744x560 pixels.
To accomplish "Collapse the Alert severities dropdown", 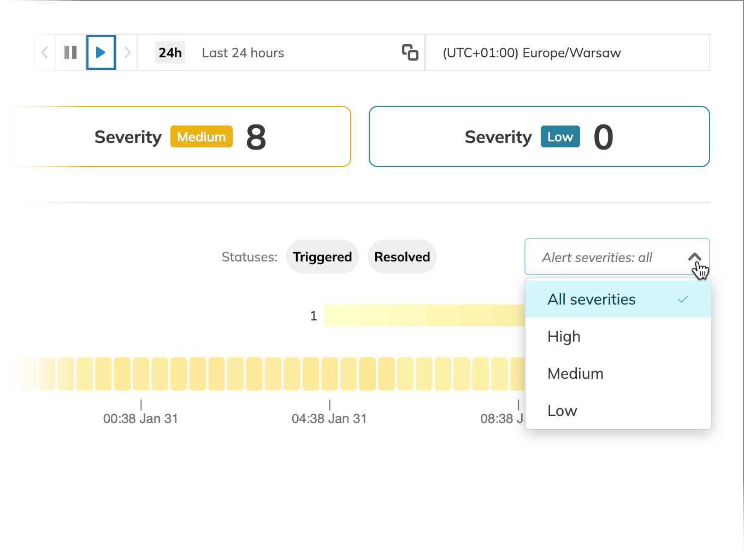I will click(x=617, y=257).
